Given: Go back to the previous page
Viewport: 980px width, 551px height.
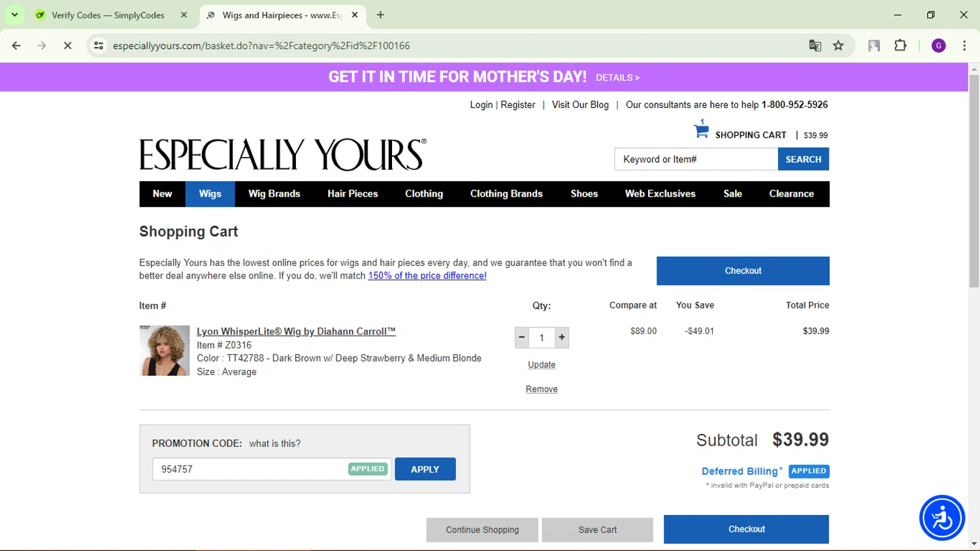Looking at the screenshot, I should [x=16, y=46].
